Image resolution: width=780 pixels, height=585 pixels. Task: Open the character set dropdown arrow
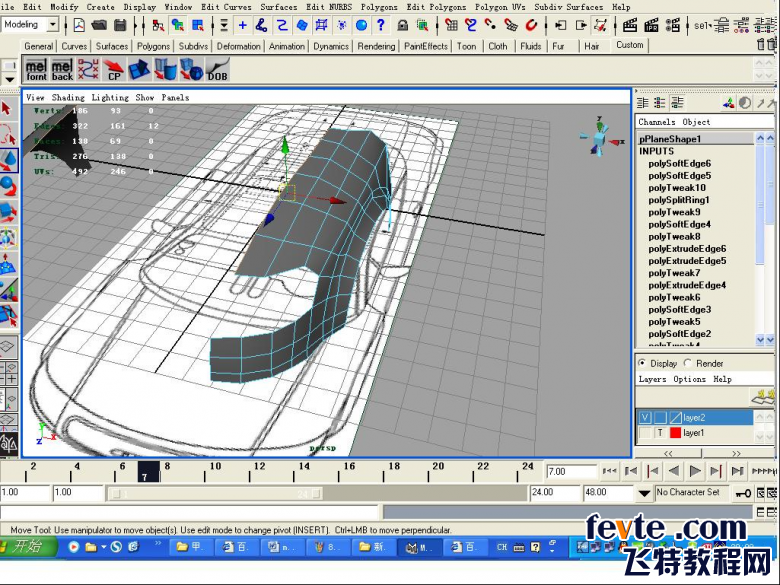(x=644, y=493)
